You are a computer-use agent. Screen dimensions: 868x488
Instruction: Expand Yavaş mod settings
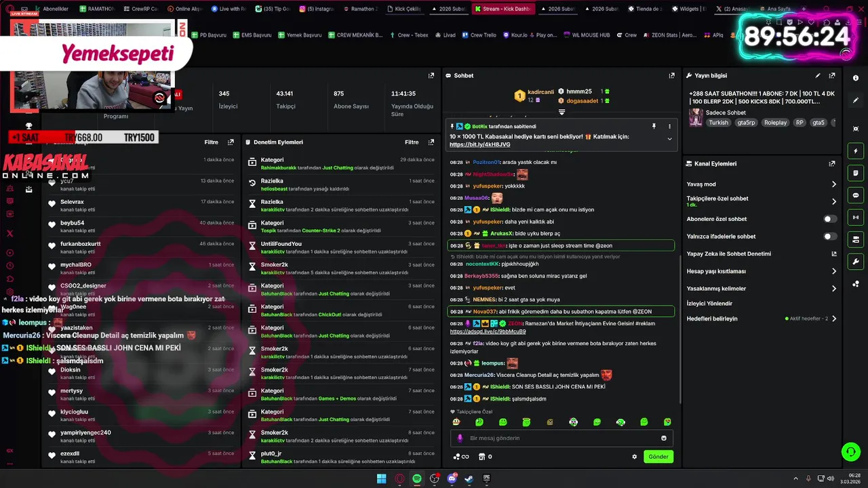point(834,184)
